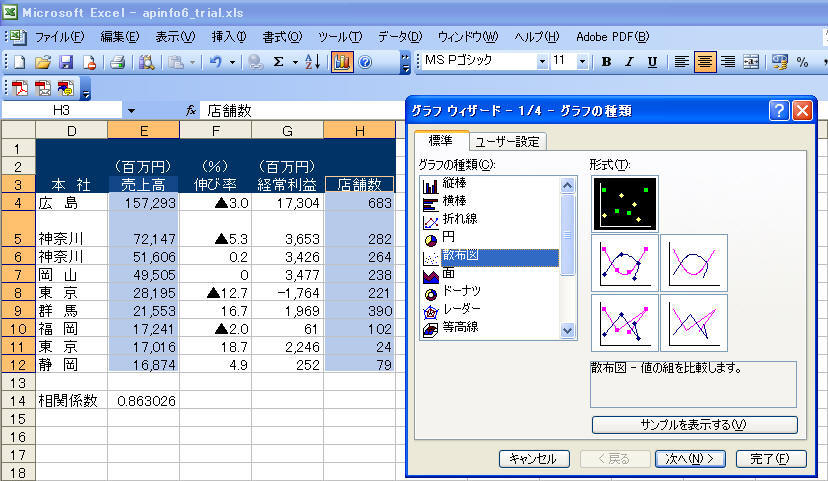The width and height of the screenshot is (828, 481).
Task: Click the Undo arrow icon
Action: click(x=216, y=62)
